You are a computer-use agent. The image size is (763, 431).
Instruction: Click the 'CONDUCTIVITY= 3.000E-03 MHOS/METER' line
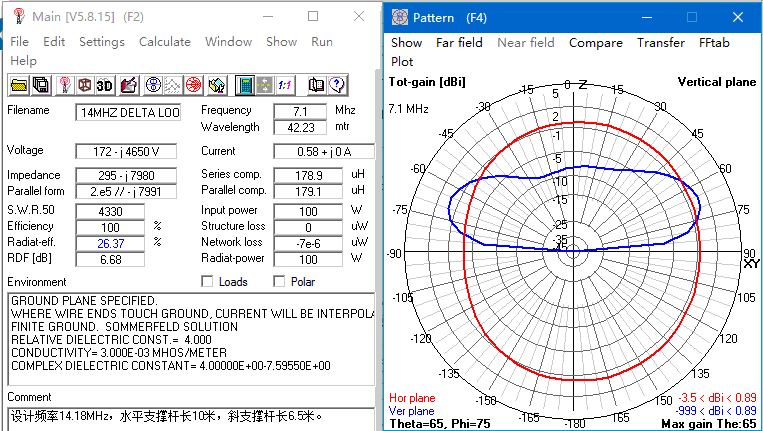[119, 353]
